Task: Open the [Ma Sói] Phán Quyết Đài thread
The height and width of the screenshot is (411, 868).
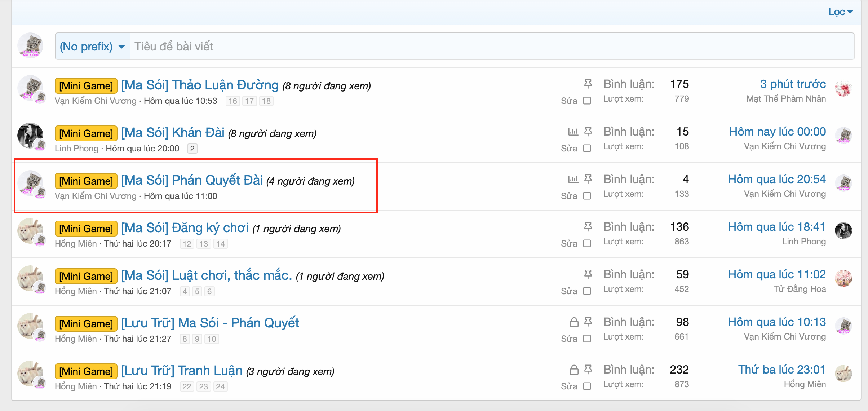Action: click(x=192, y=180)
